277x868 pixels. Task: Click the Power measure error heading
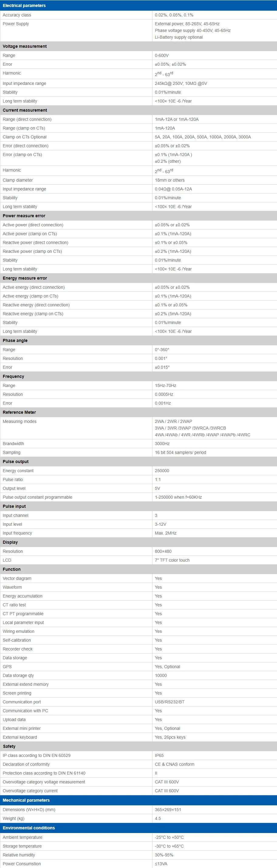24,216
